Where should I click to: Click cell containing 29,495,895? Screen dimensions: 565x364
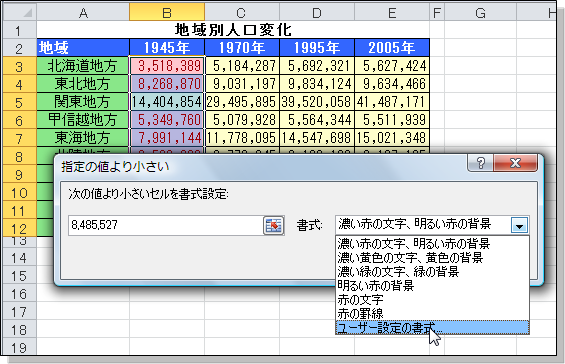click(242, 102)
